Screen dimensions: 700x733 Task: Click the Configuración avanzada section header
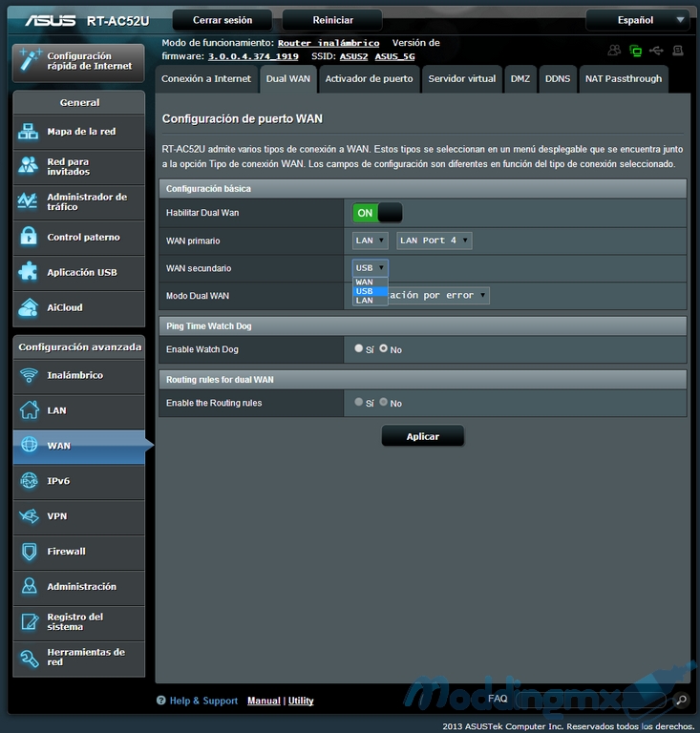(x=79, y=346)
